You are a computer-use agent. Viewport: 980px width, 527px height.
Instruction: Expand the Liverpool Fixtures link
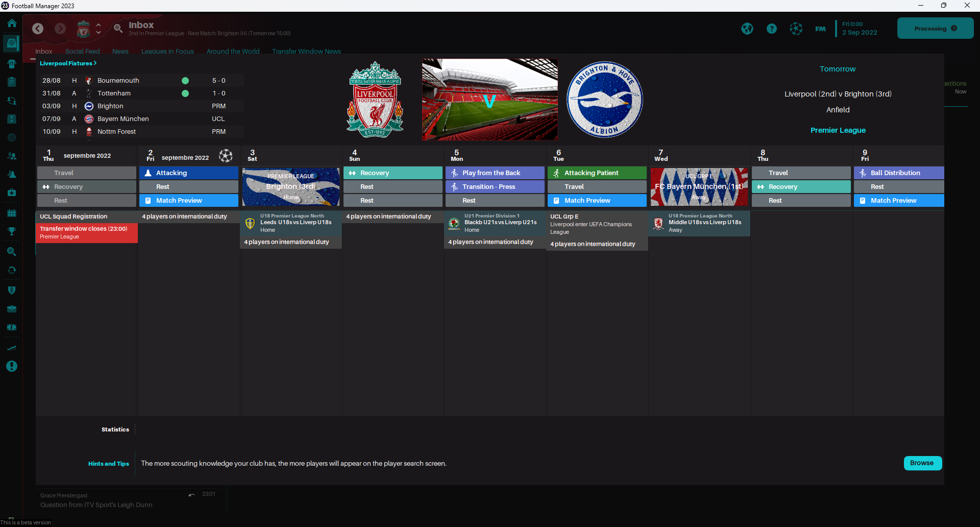coord(68,63)
